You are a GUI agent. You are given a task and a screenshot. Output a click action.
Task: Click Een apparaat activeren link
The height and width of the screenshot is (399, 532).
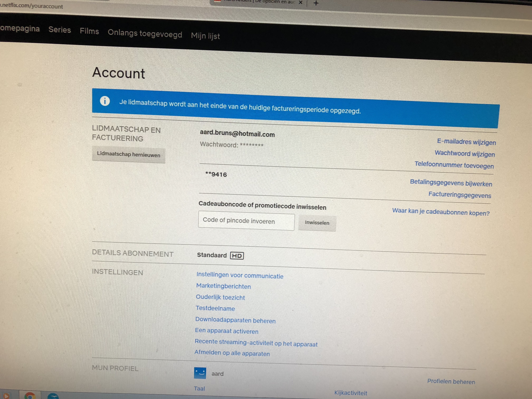point(227,331)
